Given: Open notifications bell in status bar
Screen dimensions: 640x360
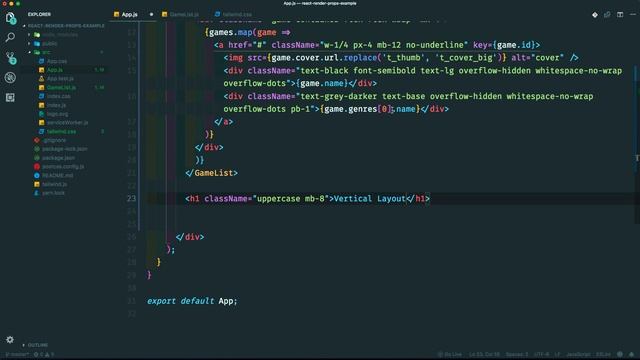Looking at the screenshot, I should point(631,355).
